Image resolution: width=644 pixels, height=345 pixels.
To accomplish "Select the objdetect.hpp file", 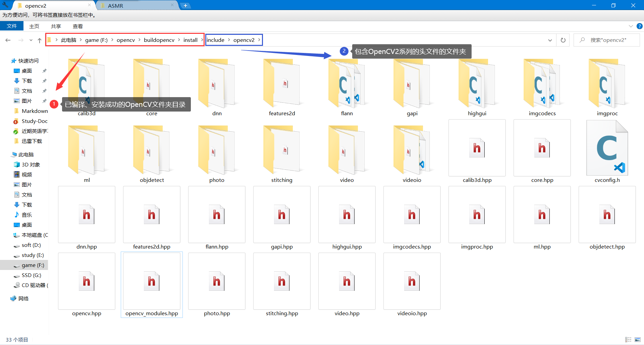I will pyautogui.click(x=607, y=218).
